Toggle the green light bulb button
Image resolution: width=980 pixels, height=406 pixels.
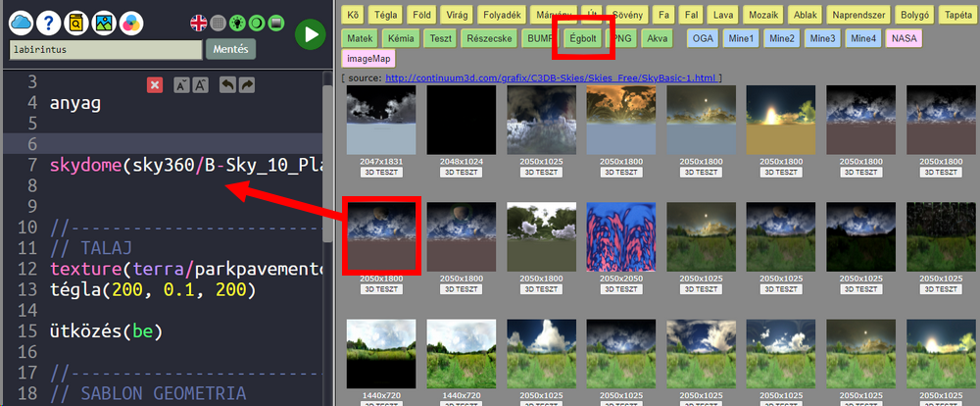[x=237, y=22]
